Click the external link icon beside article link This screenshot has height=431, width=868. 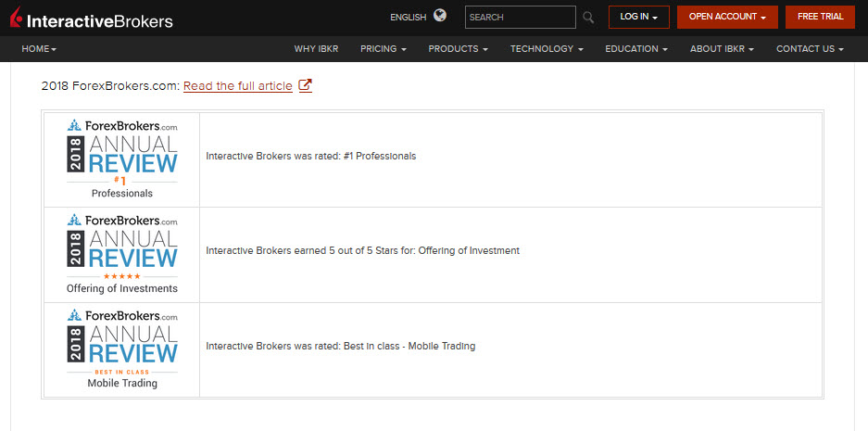coord(305,86)
